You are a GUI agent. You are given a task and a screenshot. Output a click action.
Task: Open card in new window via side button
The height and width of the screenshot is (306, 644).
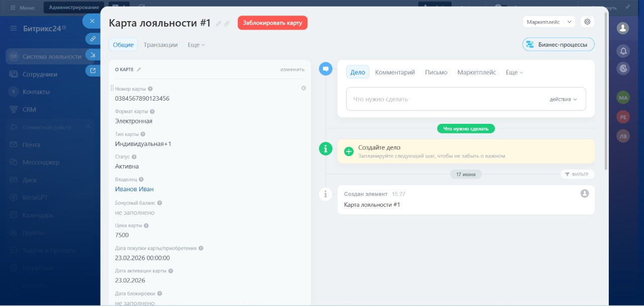click(x=93, y=70)
